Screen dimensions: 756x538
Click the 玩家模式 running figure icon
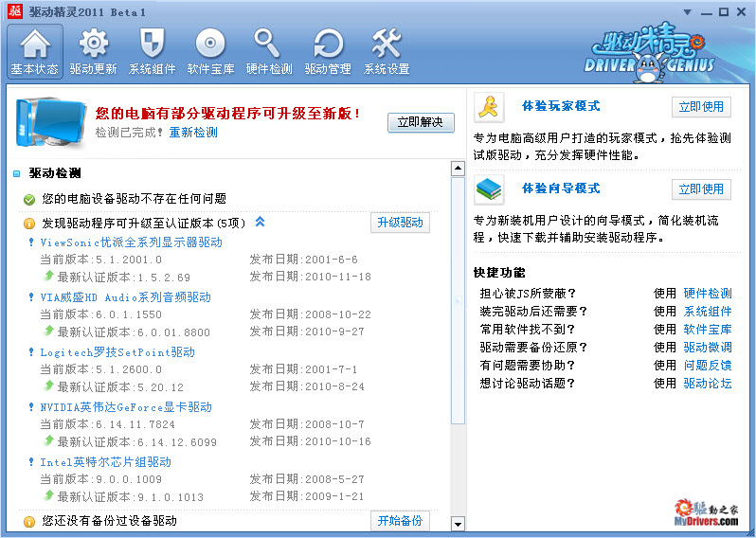click(x=489, y=107)
